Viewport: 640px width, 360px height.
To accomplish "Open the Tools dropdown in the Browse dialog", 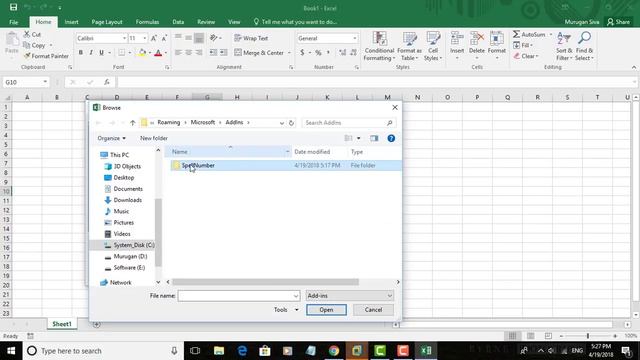I will point(286,310).
